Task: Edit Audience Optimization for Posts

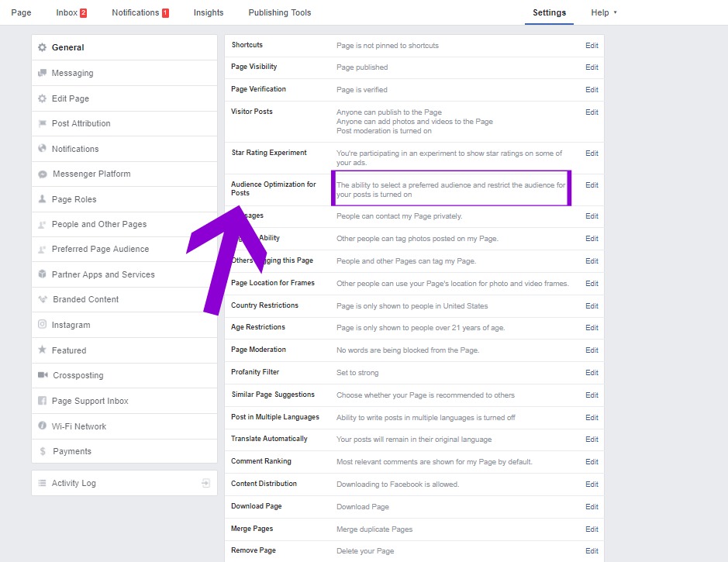Action: [x=592, y=185]
